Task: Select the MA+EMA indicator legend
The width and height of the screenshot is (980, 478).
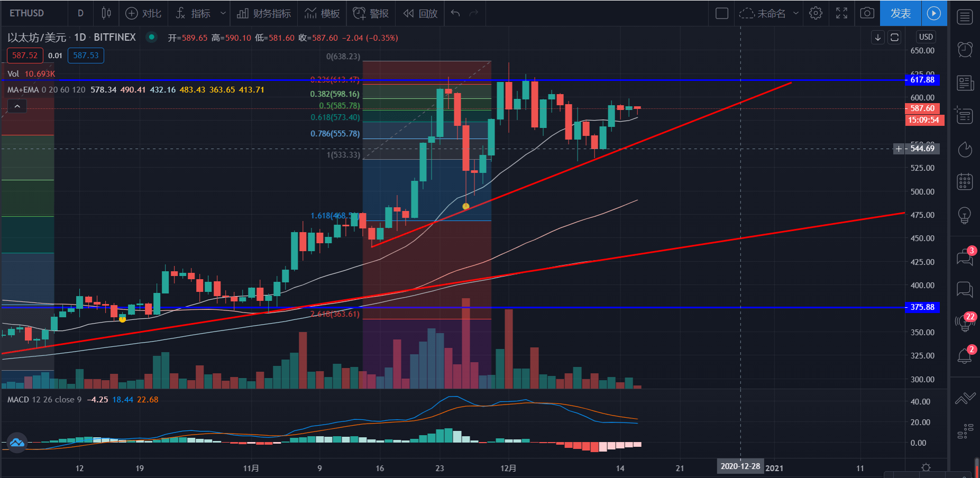Action: tap(135, 90)
